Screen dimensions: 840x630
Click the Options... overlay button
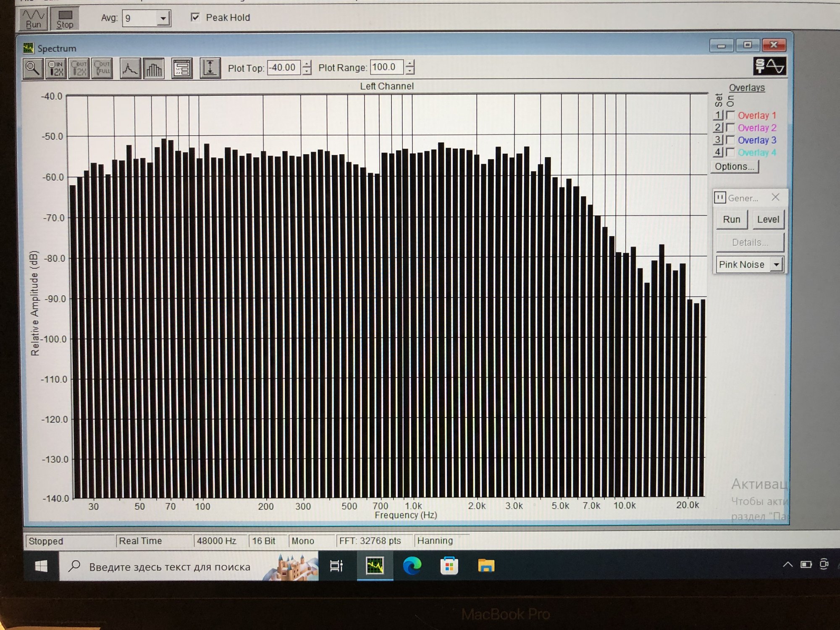coord(734,167)
